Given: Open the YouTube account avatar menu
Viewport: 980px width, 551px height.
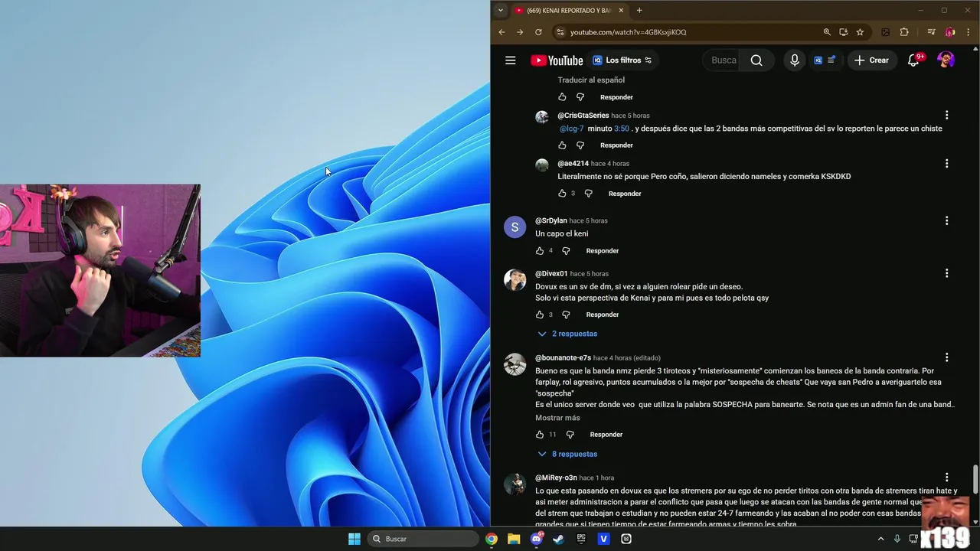Looking at the screenshot, I should (x=946, y=60).
